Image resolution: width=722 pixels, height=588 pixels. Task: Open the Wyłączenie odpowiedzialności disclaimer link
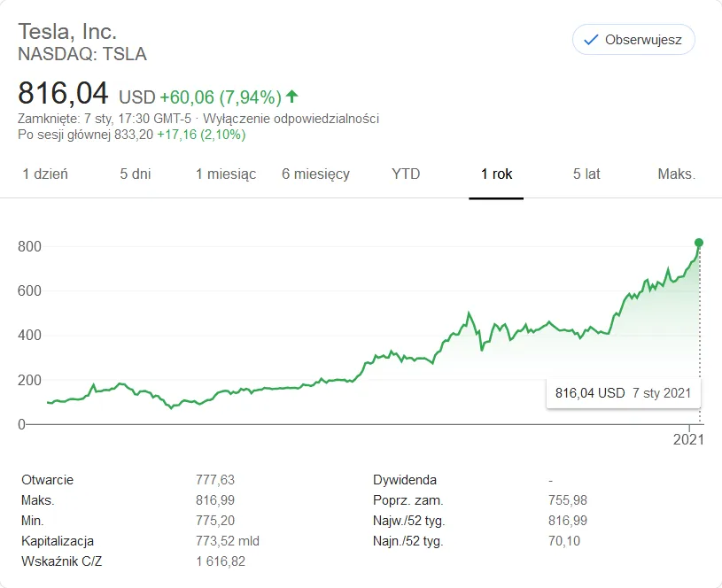[291, 119]
